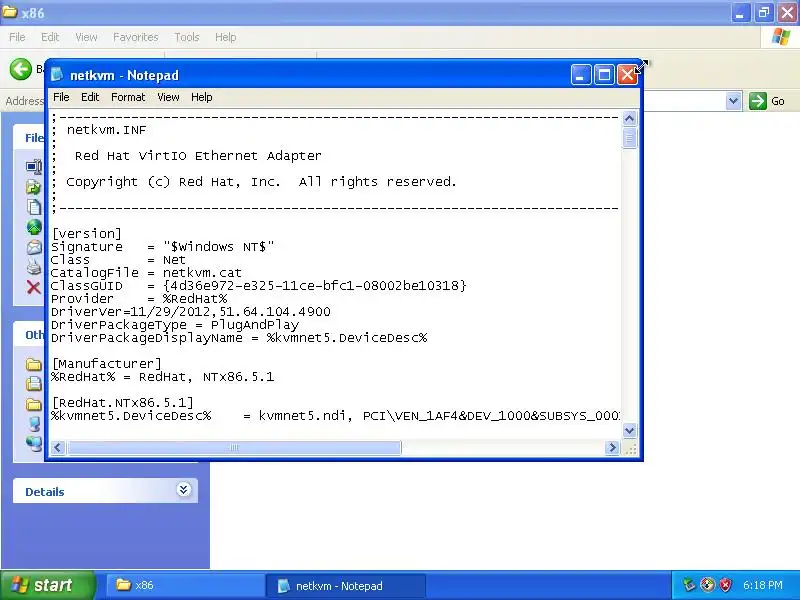This screenshot has height=600, width=800.
Task: Click Notepad horizontal scrollbar left arrow
Action: pos(58,447)
